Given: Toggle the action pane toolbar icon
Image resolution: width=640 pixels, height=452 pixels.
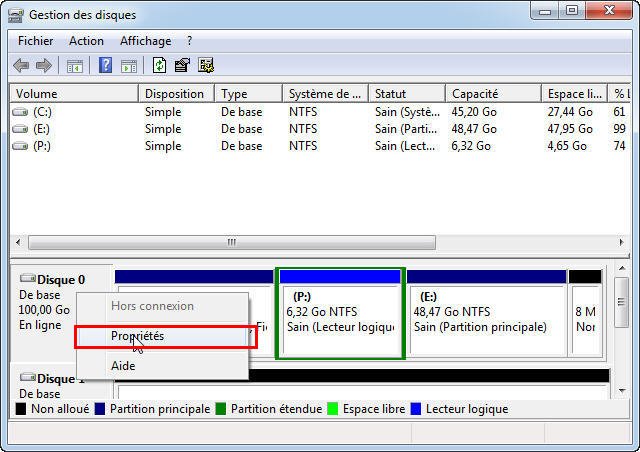Looking at the screenshot, I should 129,66.
